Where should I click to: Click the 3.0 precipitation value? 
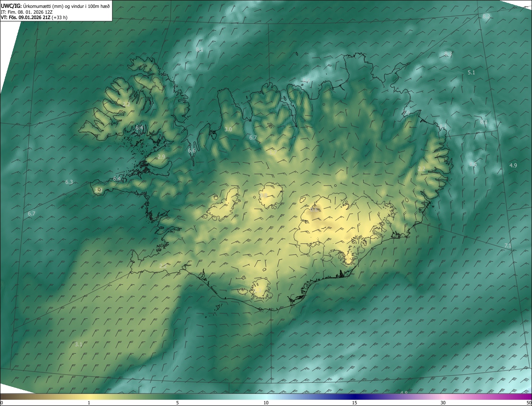[x=228, y=130]
